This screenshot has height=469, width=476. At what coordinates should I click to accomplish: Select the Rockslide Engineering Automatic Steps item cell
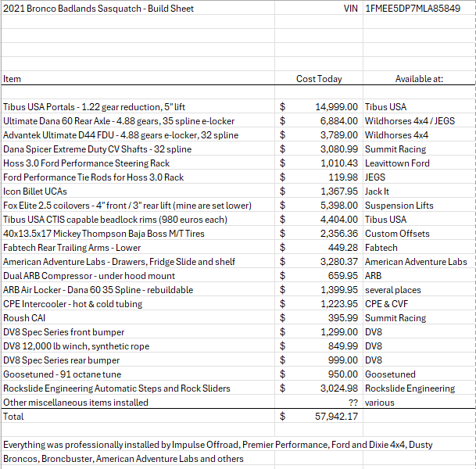[x=138, y=388]
